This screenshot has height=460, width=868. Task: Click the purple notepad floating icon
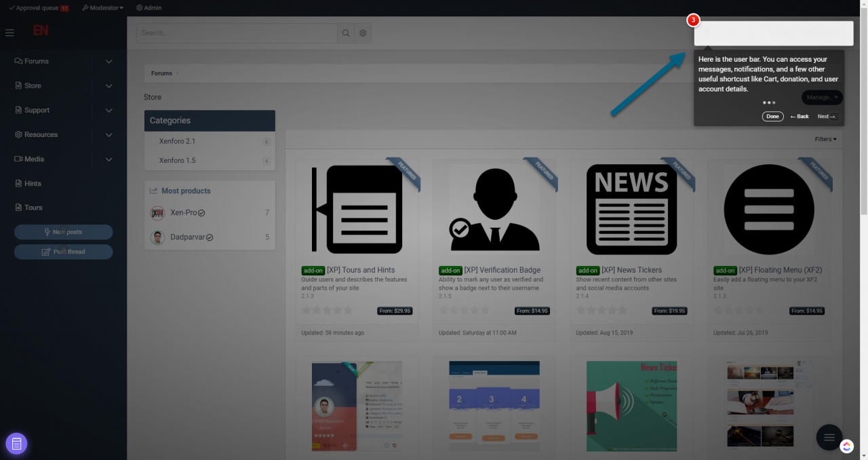(x=16, y=444)
